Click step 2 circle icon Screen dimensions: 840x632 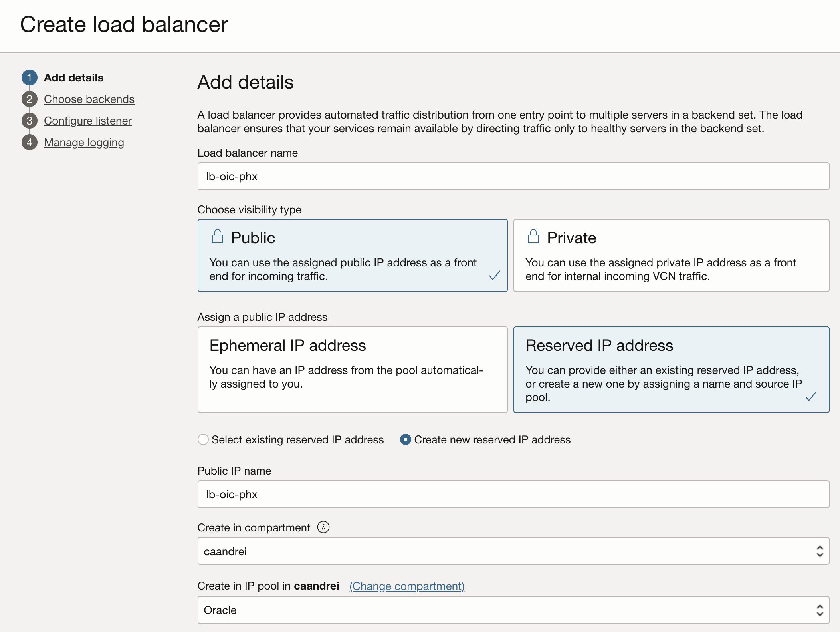(x=30, y=99)
